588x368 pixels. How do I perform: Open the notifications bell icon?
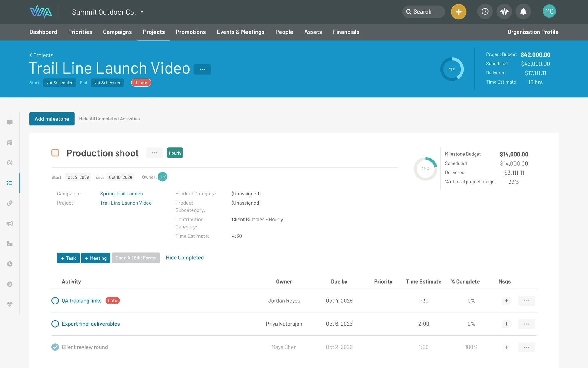click(x=523, y=11)
